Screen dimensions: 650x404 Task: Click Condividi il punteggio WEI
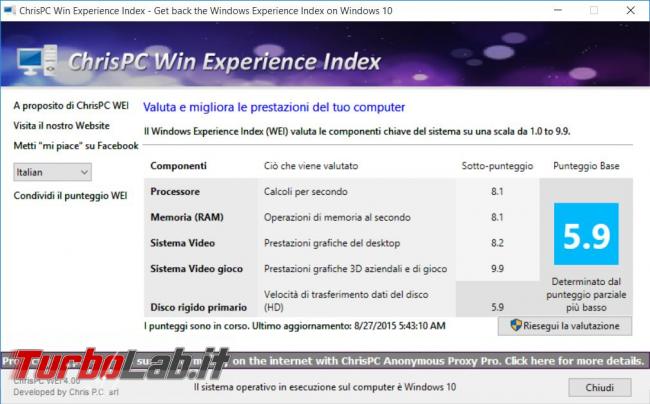[x=70, y=196]
